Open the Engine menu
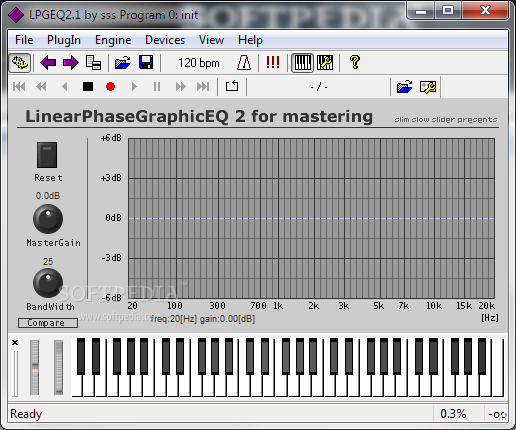516x430 pixels. click(x=113, y=40)
